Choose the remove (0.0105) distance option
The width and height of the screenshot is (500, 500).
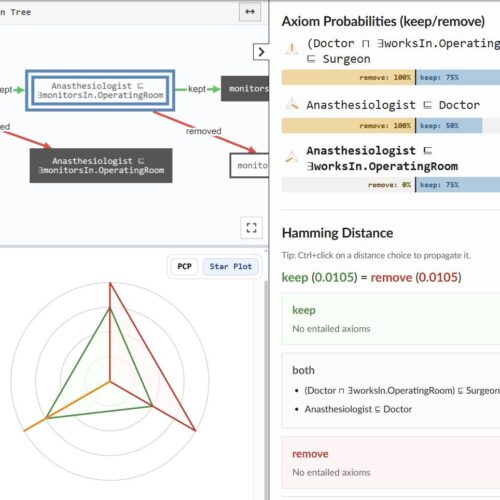tap(416, 277)
